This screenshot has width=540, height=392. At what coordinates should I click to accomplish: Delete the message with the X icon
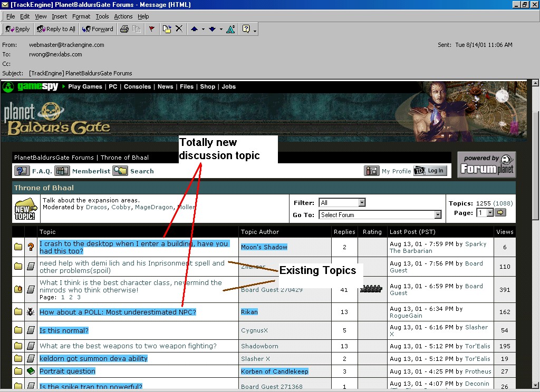179,29
